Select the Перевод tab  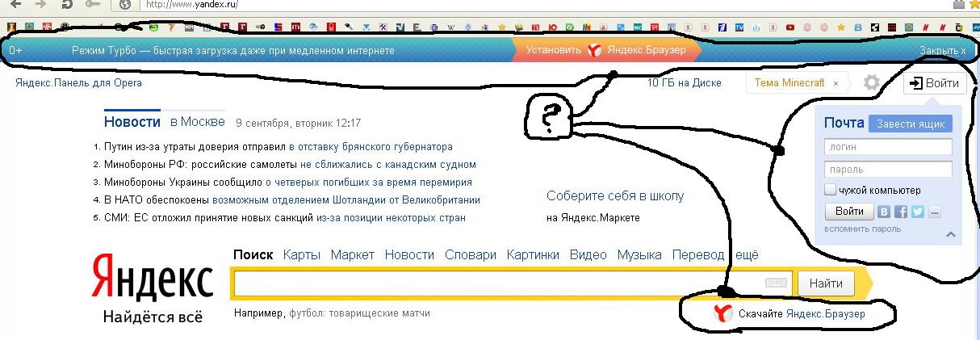coord(697,254)
